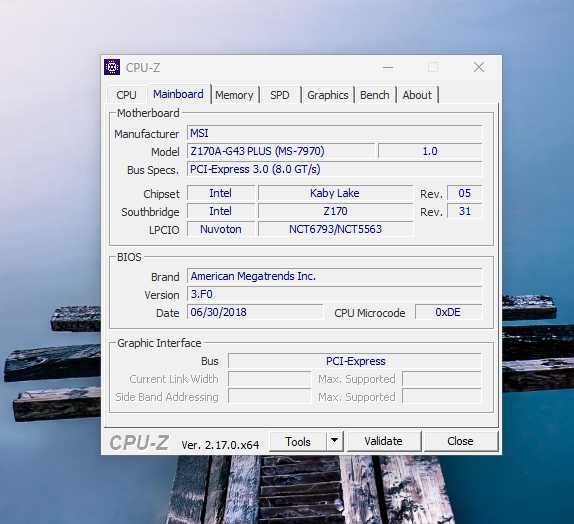Click the Tools button
This screenshot has width=574, height=524.
click(298, 442)
